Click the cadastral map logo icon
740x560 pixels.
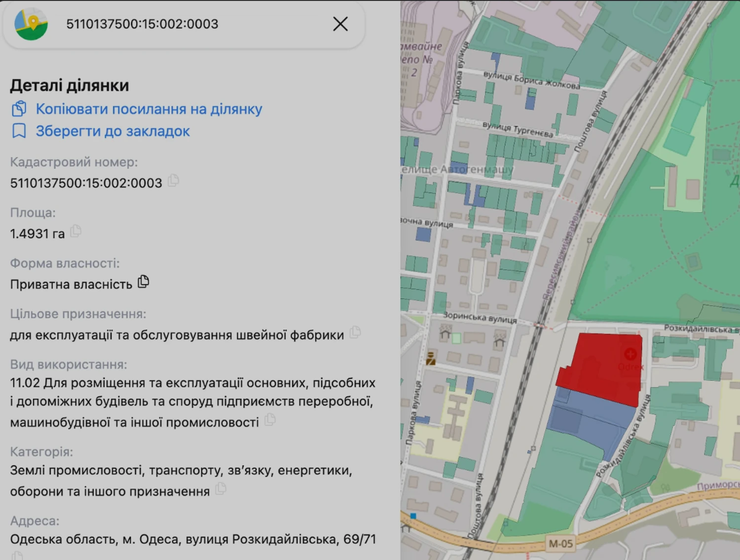[x=31, y=24]
